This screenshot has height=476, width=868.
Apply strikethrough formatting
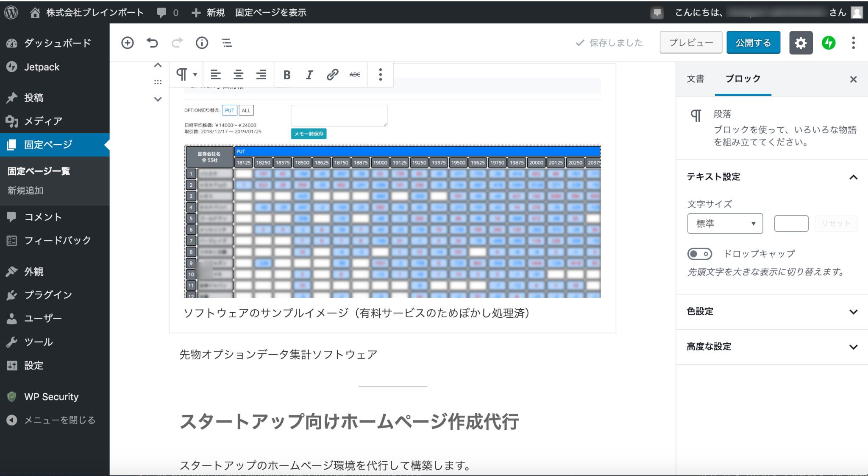pyautogui.click(x=355, y=75)
